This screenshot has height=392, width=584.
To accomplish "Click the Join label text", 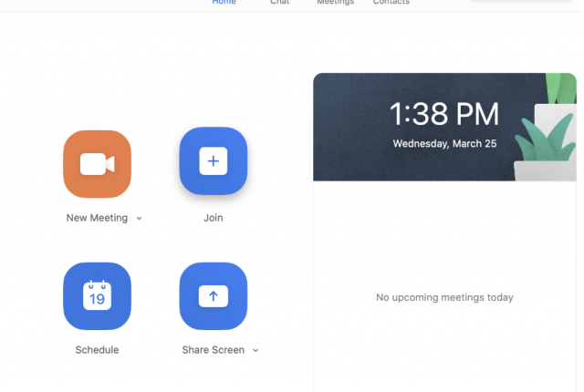I will (214, 218).
